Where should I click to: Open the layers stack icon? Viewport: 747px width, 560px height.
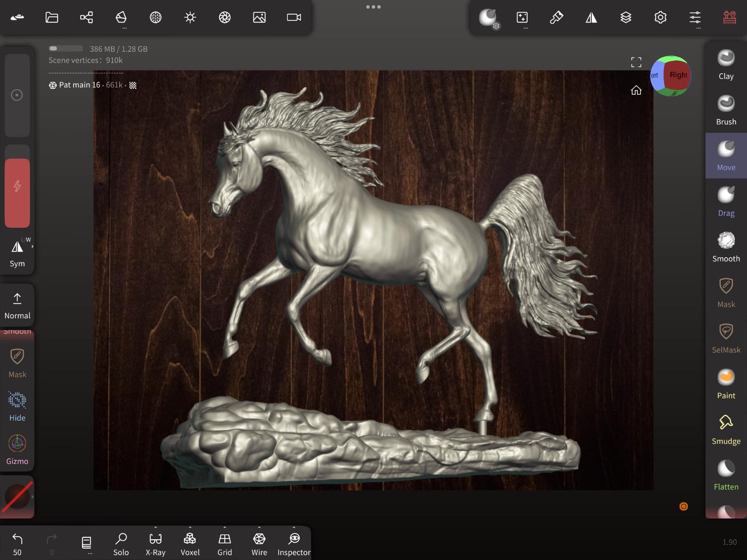(x=626, y=17)
